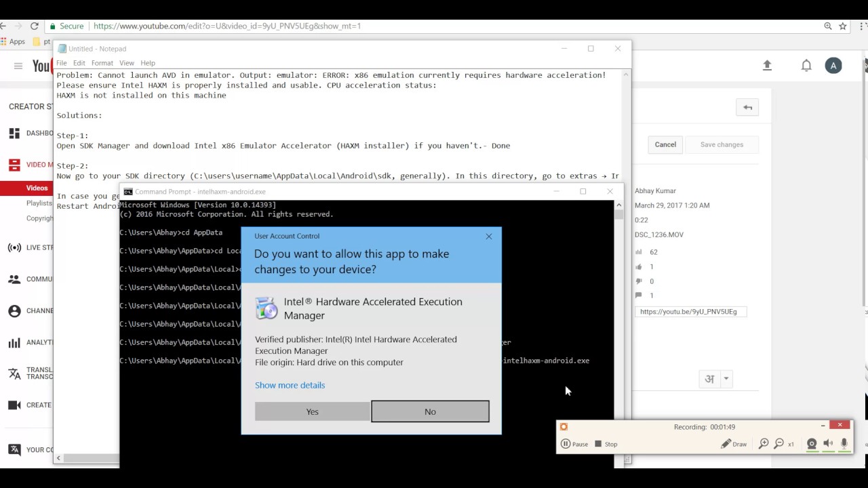Open Analytics sidebar section

click(x=31, y=343)
